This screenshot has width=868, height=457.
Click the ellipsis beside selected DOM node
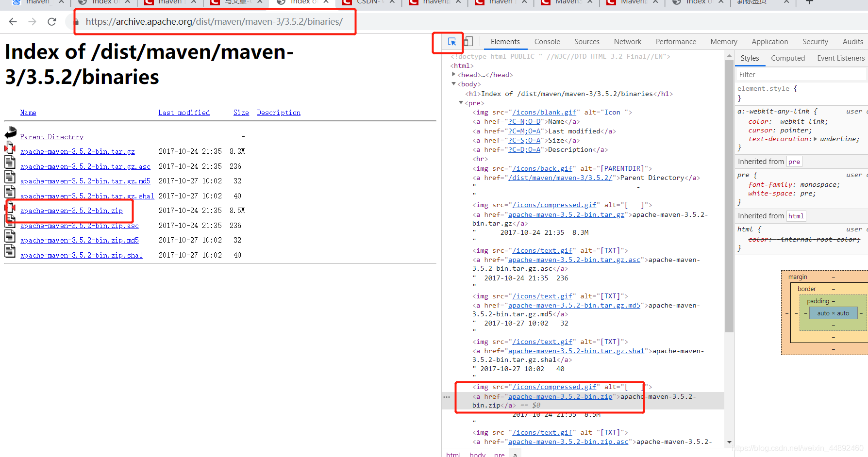[447, 397]
